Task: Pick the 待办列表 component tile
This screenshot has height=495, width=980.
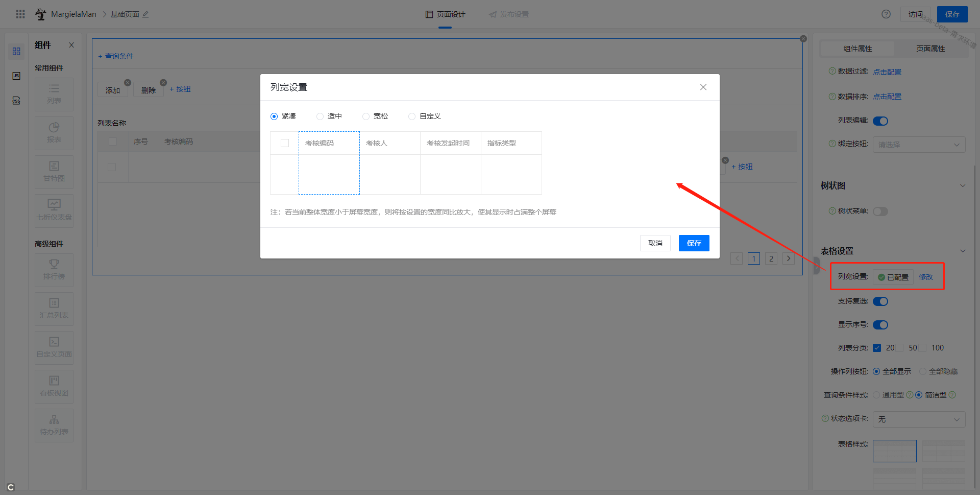Action: (54, 425)
